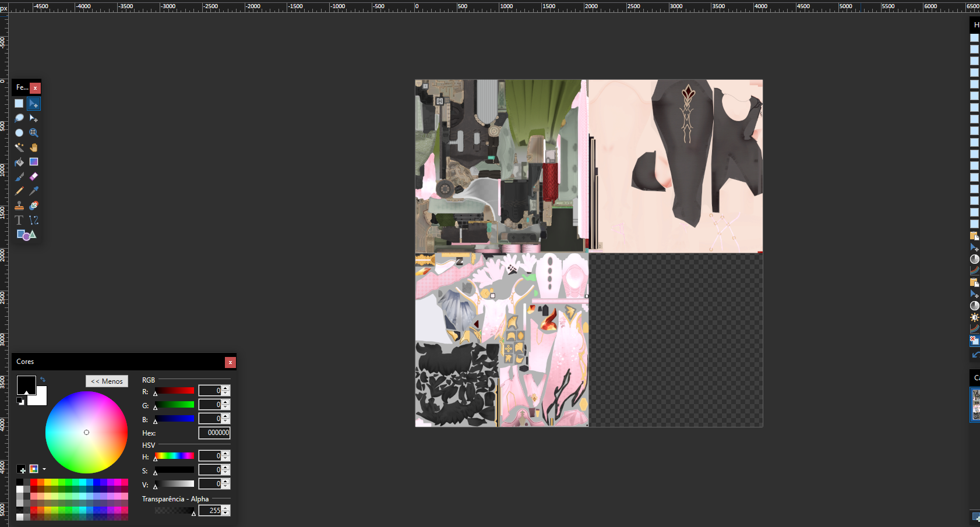Increase H value with up arrow
The height and width of the screenshot is (527, 980).
click(226, 453)
